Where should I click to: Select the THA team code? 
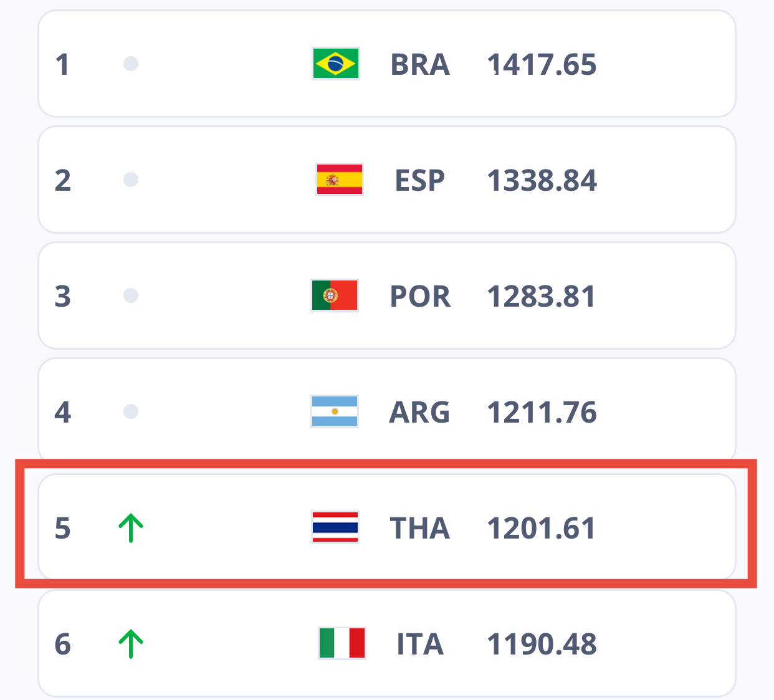[x=420, y=529]
